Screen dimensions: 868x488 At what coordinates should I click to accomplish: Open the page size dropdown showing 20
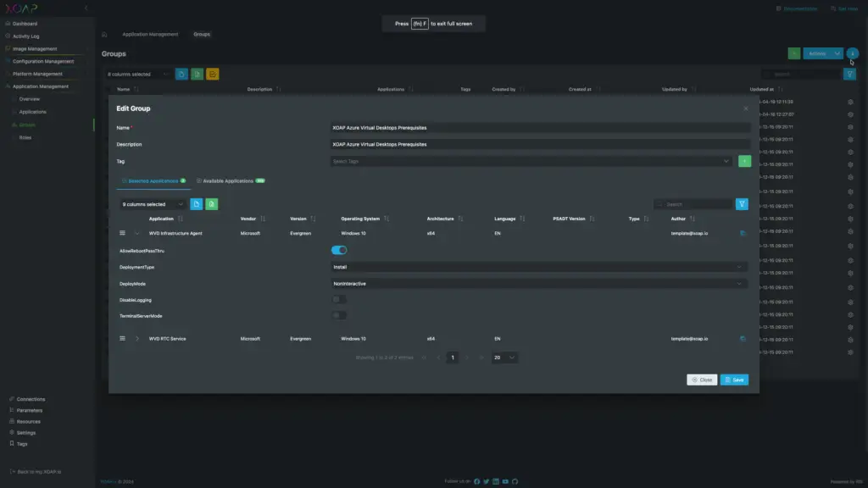504,358
